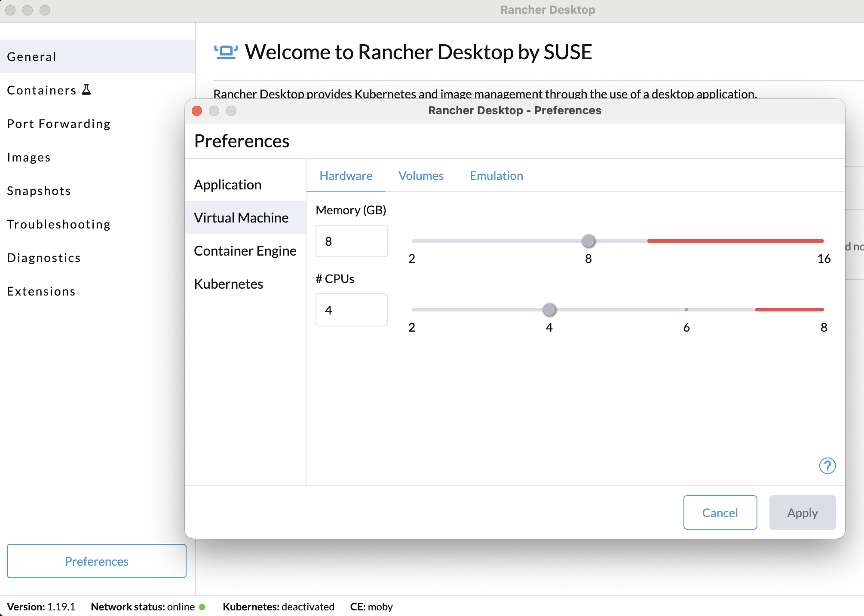Select the Hardware tab
864x616 pixels.
(346, 176)
